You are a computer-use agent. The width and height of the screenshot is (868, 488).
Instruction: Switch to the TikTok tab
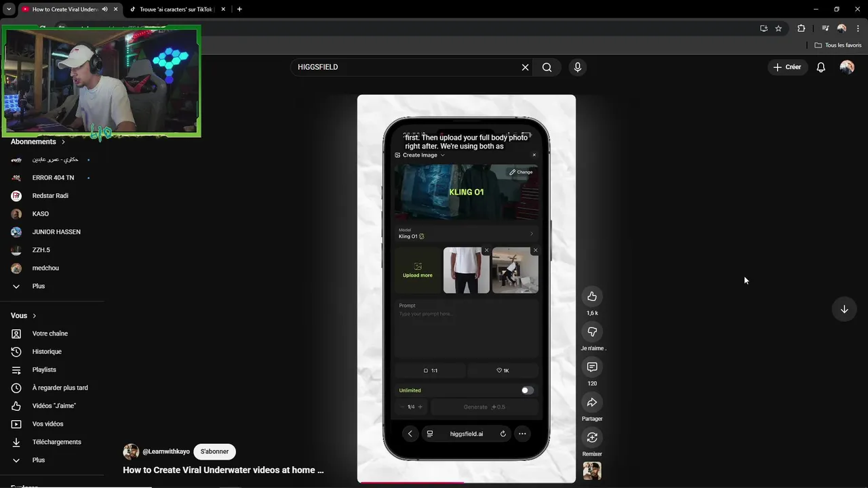(176, 9)
